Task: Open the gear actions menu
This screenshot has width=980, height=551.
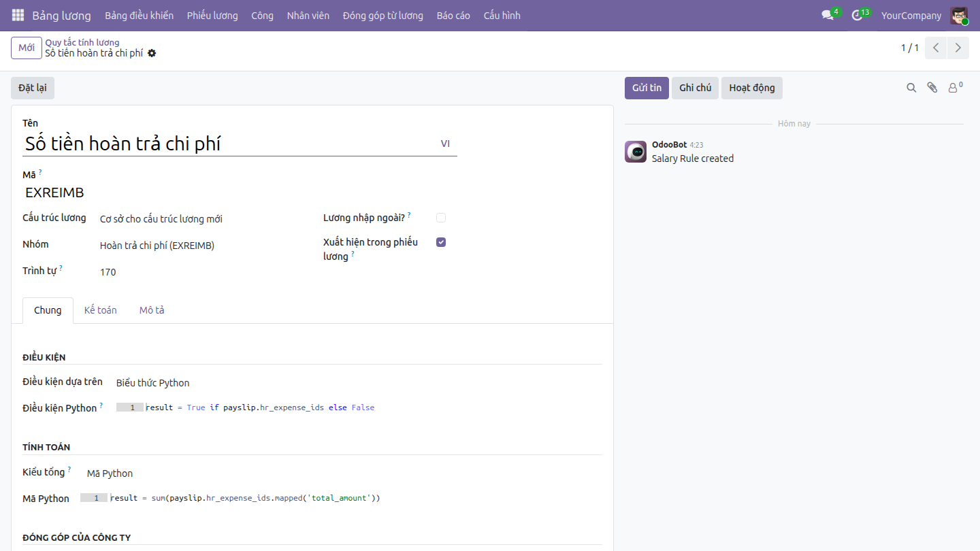Action: click(152, 53)
